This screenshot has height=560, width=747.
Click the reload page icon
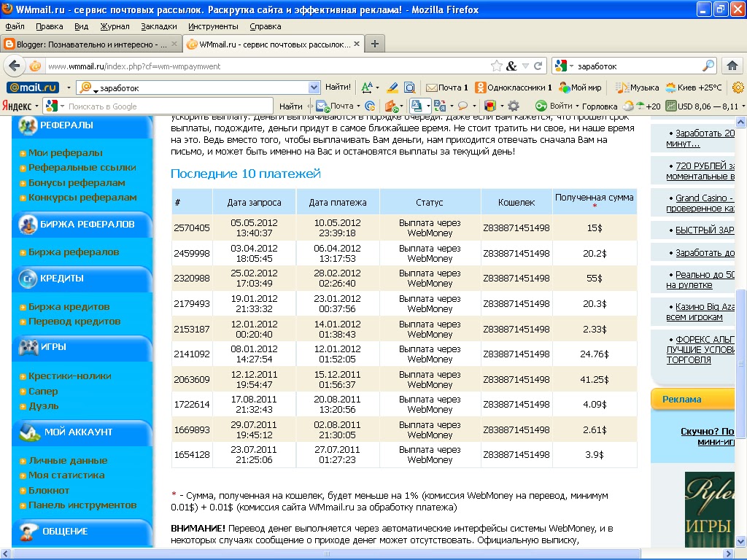[x=538, y=66]
